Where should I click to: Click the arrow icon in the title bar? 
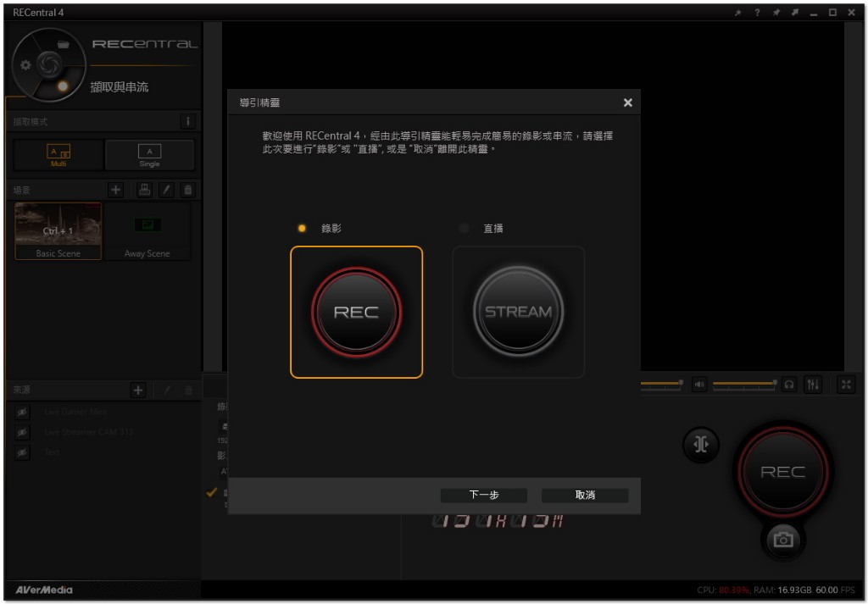[795, 13]
